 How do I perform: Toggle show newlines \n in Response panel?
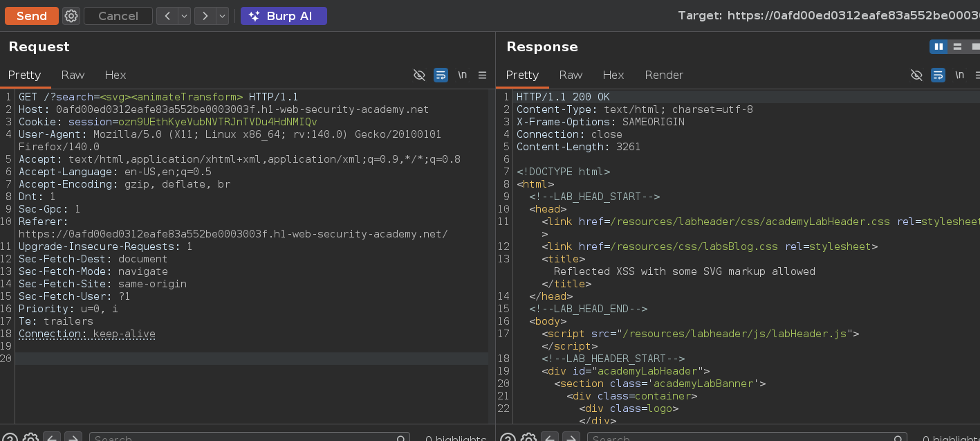pyautogui.click(x=959, y=75)
